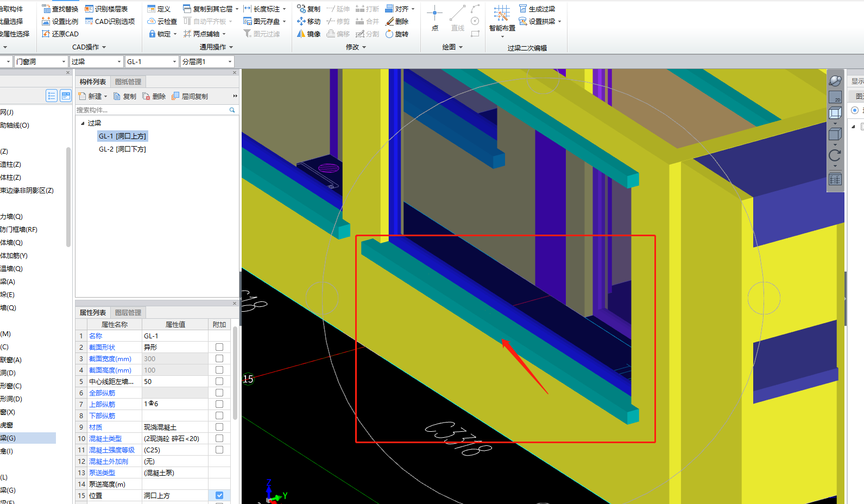This screenshot has width=864, height=504.
Task: Click the 截面形状 property link
Action: tap(102, 347)
